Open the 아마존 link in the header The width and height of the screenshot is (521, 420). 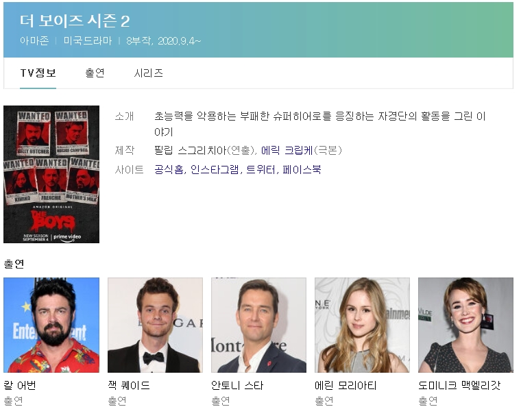click(x=34, y=40)
